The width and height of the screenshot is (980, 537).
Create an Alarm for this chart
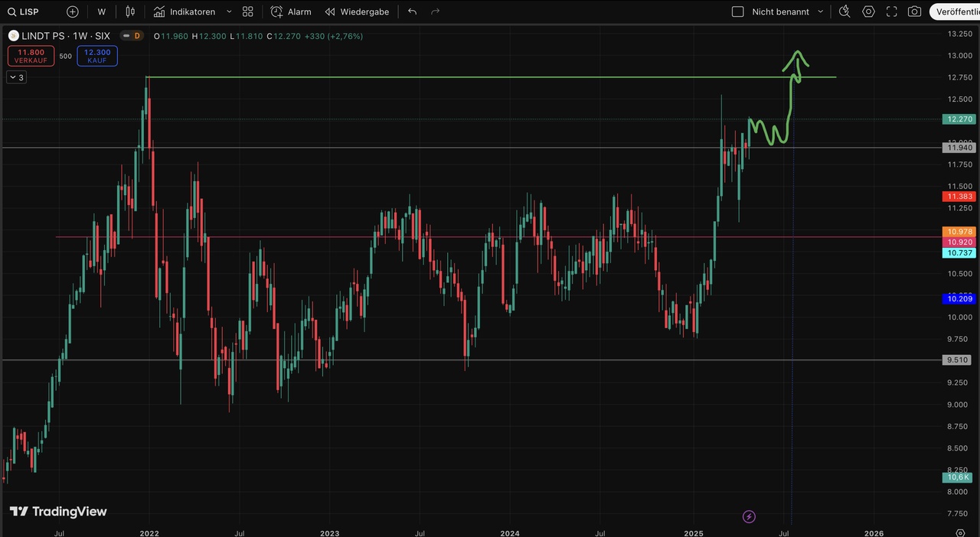tap(291, 11)
